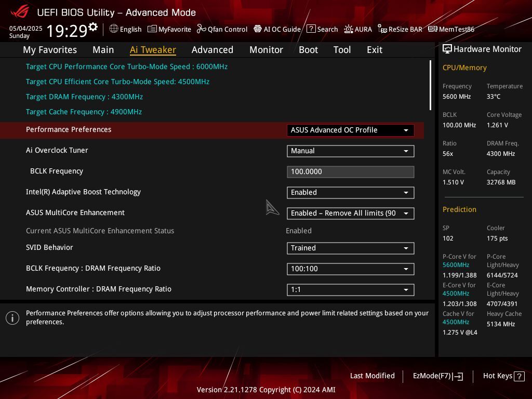Select the Exit tab
The width and height of the screenshot is (532, 399).
tap(375, 50)
